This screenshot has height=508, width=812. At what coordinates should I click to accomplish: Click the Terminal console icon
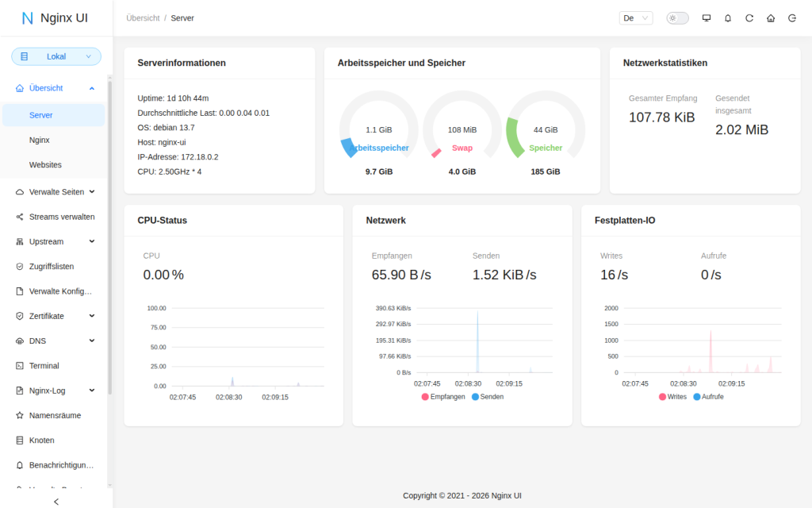point(20,366)
